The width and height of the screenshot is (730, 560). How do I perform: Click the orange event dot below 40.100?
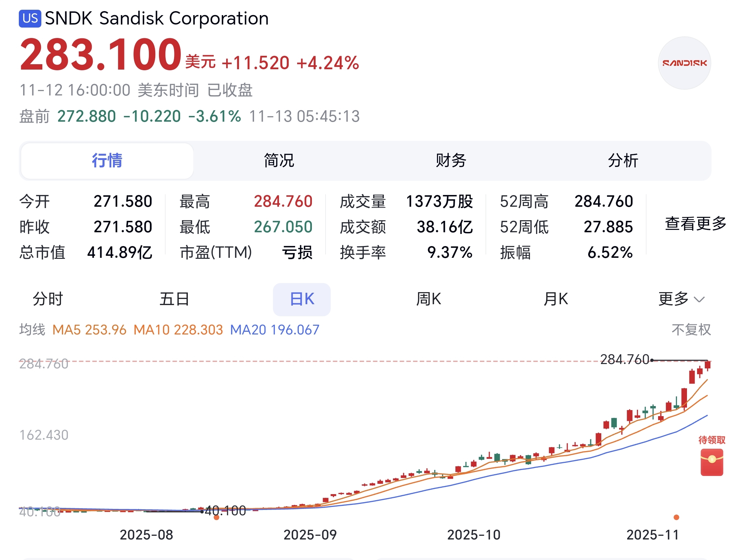pos(216,517)
